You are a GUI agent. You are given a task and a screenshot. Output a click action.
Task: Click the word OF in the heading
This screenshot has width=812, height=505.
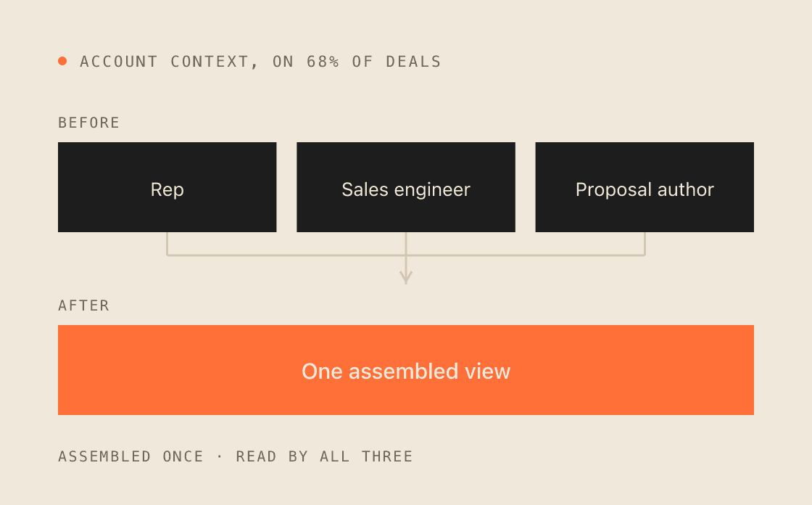[362, 62]
